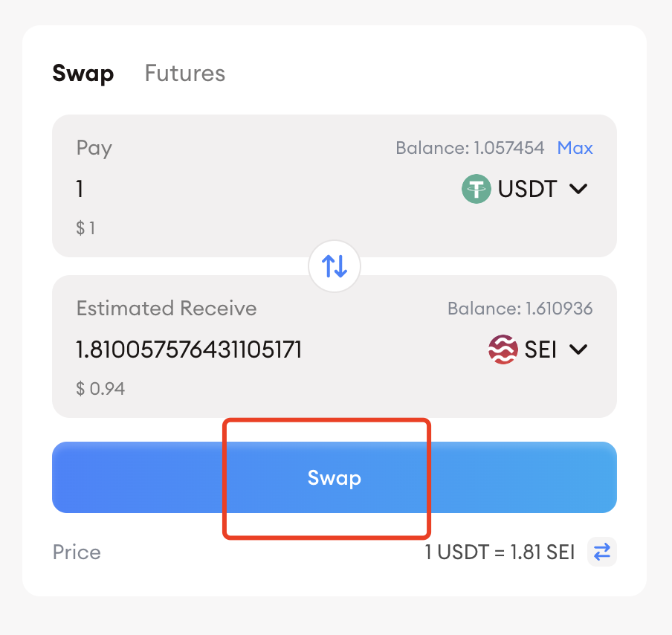Select the SEI token name label
Screen dimensions: 672x635
[540, 349]
